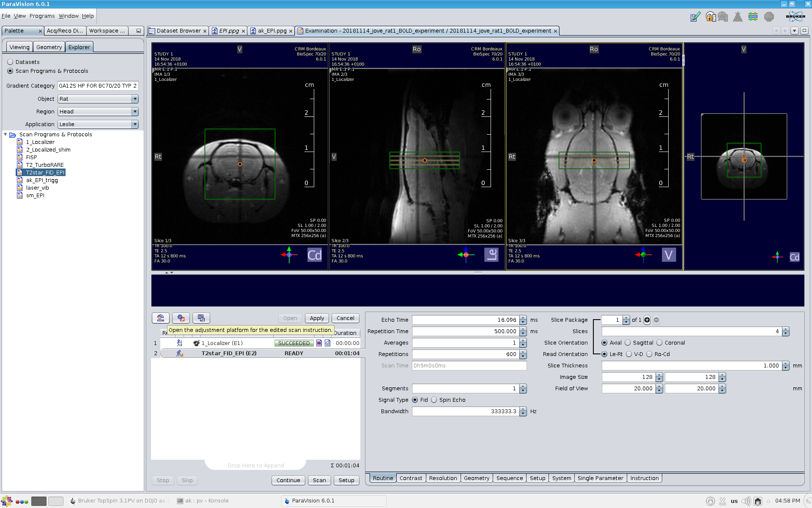Collapse the Scan Programs & Protocols tree
The image size is (812, 508).
(5, 135)
